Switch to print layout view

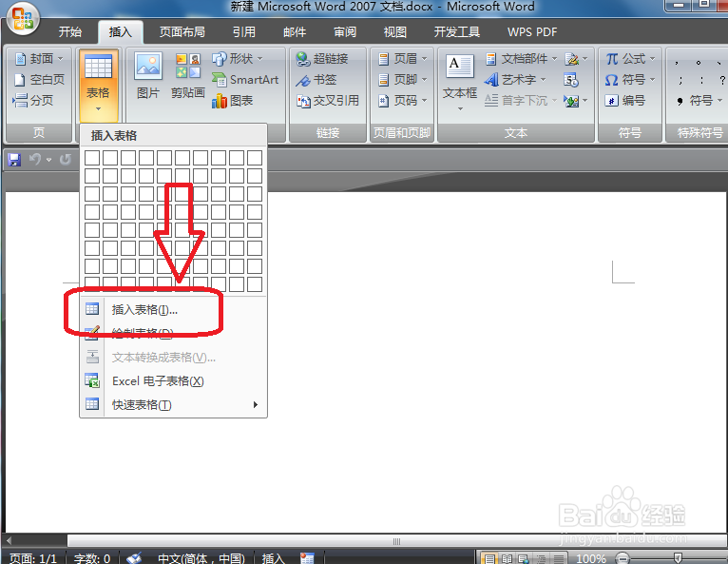pyautogui.click(x=489, y=558)
